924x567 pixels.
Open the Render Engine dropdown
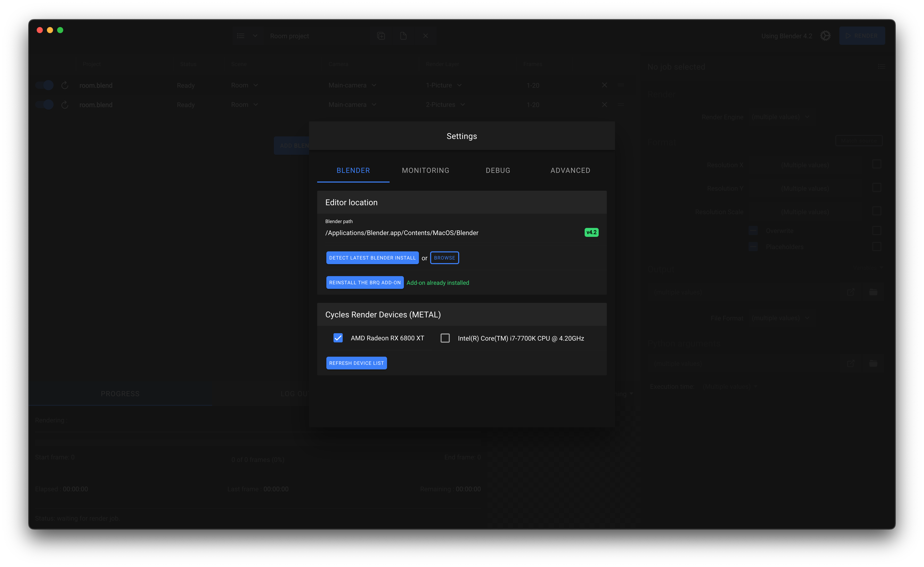pos(780,117)
